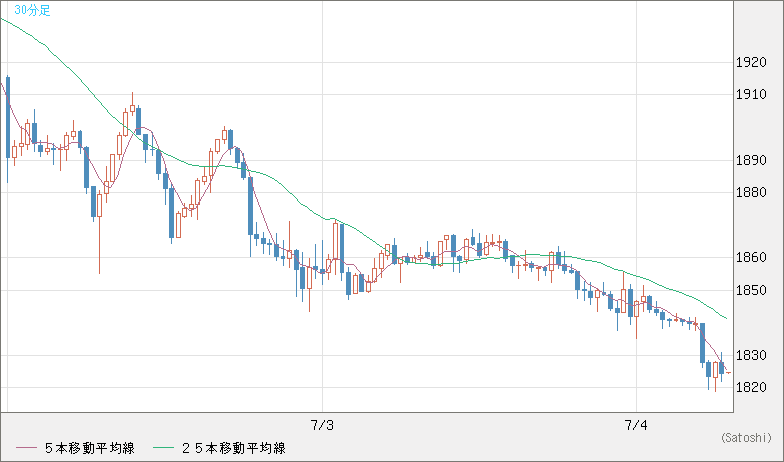Click the 1890 price axis label
The image size is (784, 462).
tap(751, 160)
